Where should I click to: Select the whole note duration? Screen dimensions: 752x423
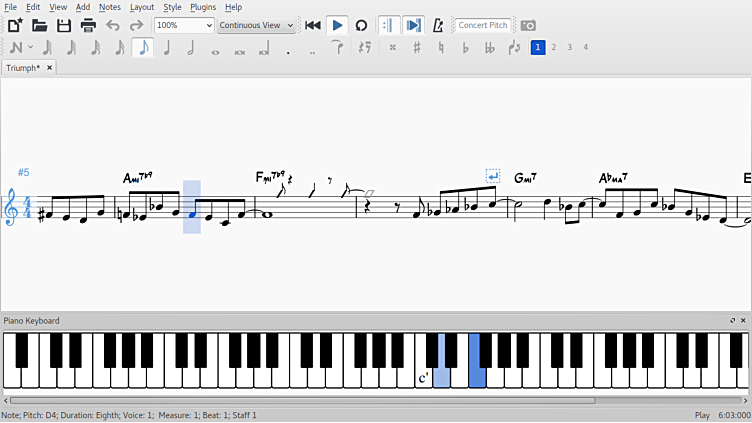point(215,47)
